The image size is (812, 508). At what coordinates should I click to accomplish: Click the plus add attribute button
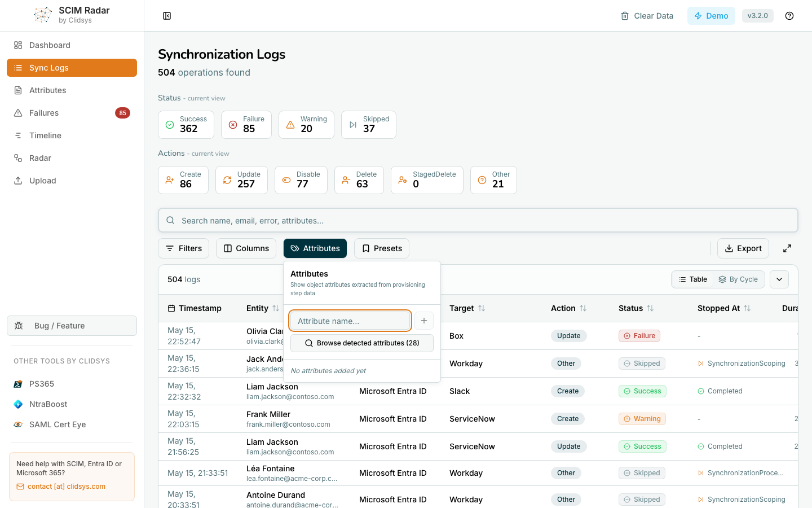point(424,321)
